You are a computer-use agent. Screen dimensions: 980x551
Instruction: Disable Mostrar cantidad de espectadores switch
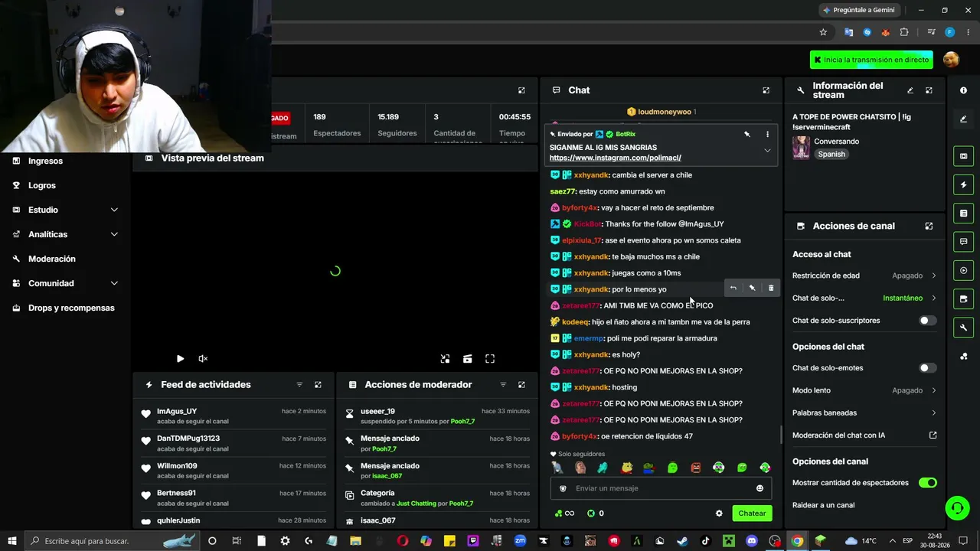tap(927, 483)
